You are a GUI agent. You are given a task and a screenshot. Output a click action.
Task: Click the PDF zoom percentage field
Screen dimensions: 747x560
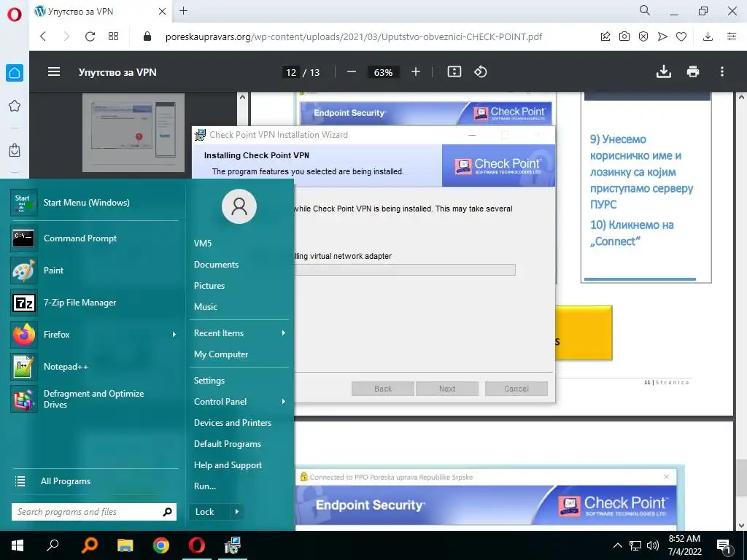[384, 72]
